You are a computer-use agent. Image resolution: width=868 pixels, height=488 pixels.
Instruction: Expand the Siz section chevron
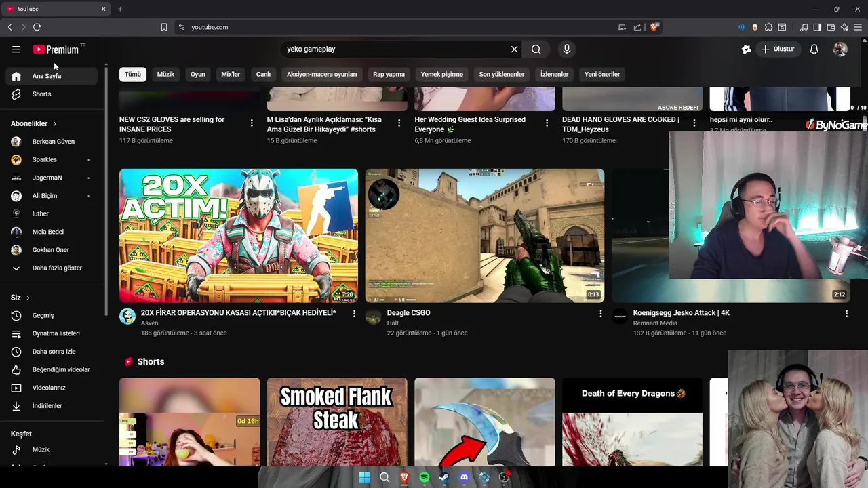tap(28, 298)
